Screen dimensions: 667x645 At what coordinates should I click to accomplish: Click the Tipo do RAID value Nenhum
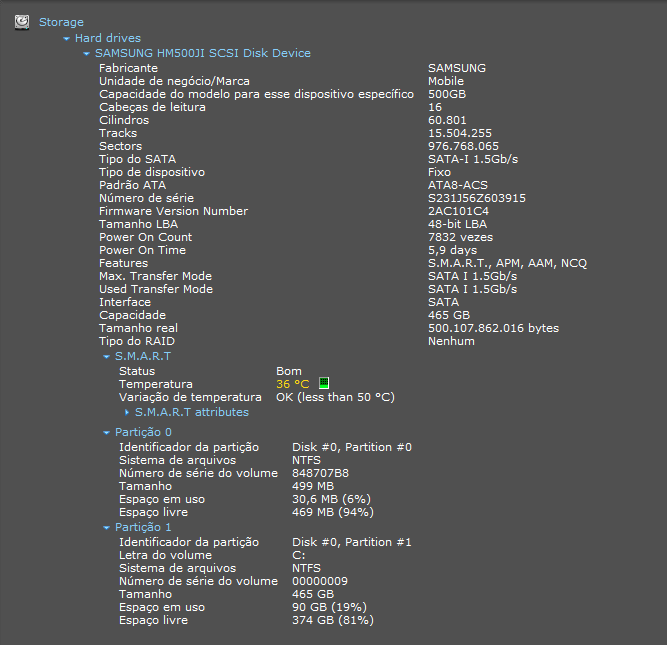click(451, 341)
